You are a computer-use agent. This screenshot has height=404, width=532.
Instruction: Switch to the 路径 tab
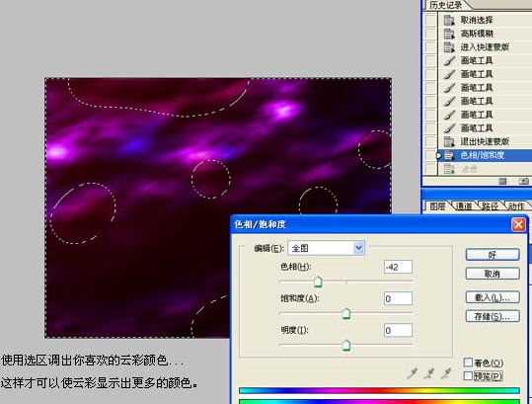pos(490,206)
